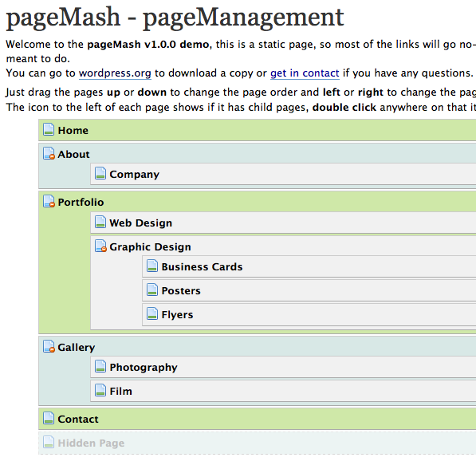The height and width of the screenshot is (465, 476).
Task: Follow the get in contact link
Action: [305, 73]
